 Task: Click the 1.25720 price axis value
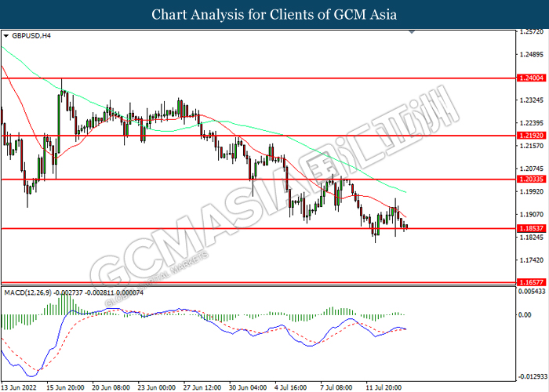[x=532, y=32]
